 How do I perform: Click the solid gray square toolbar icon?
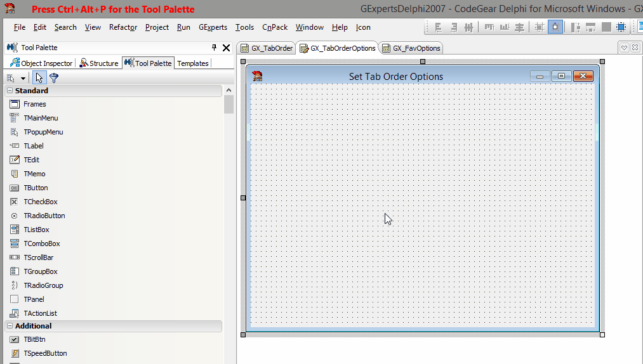coord(606,27)
